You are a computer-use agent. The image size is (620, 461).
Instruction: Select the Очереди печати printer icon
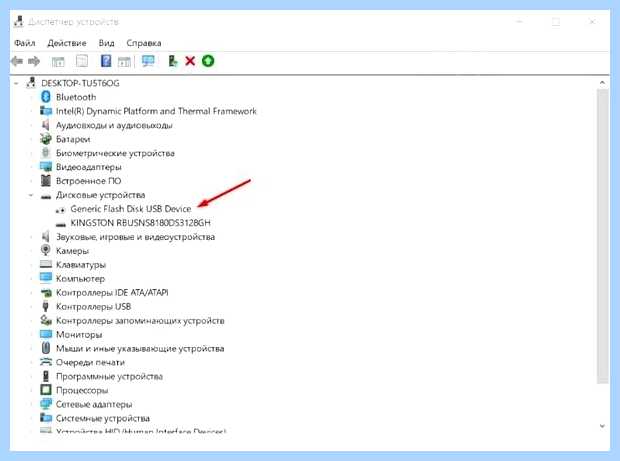coord(46,362)
